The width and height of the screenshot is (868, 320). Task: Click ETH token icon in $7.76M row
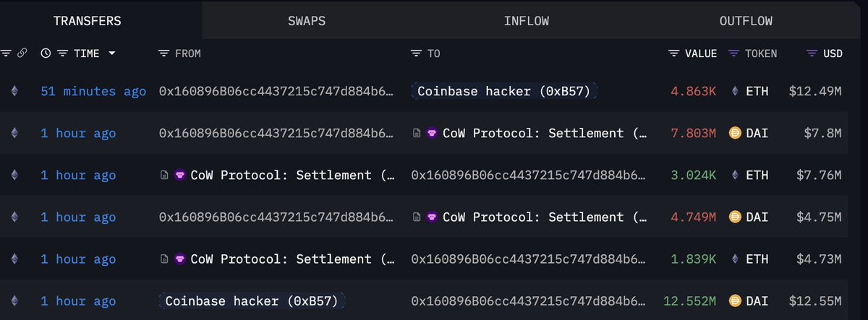735,175
